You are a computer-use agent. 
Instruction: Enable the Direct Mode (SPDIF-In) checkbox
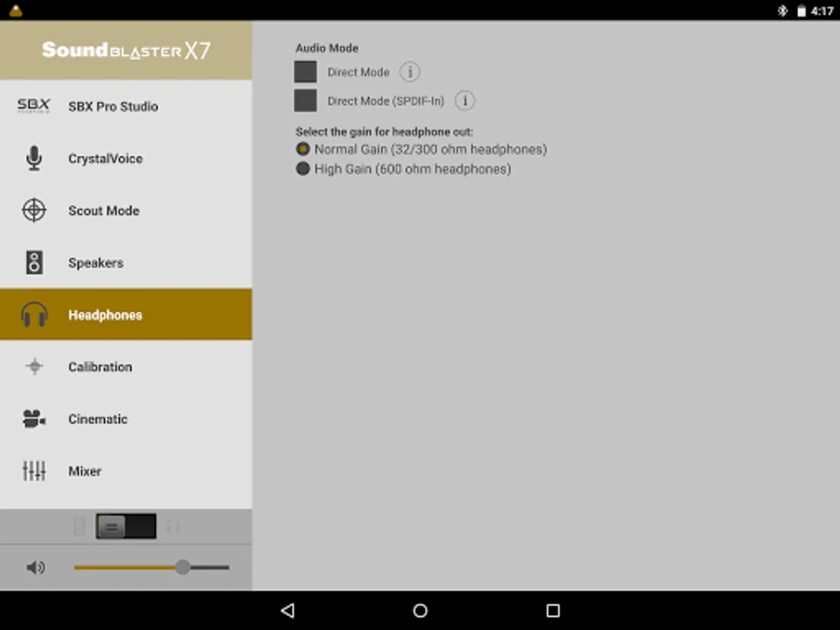tap(305, 101)
